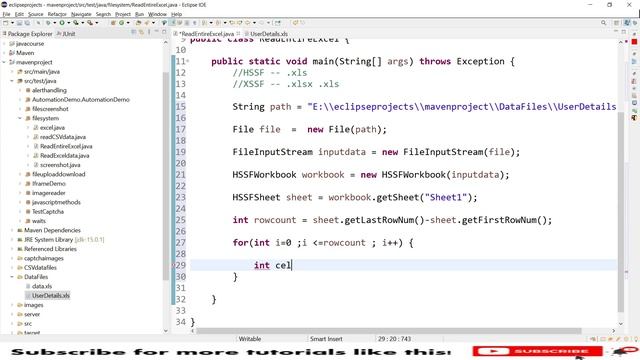Click the green Run toolbar button

point(62,23)
